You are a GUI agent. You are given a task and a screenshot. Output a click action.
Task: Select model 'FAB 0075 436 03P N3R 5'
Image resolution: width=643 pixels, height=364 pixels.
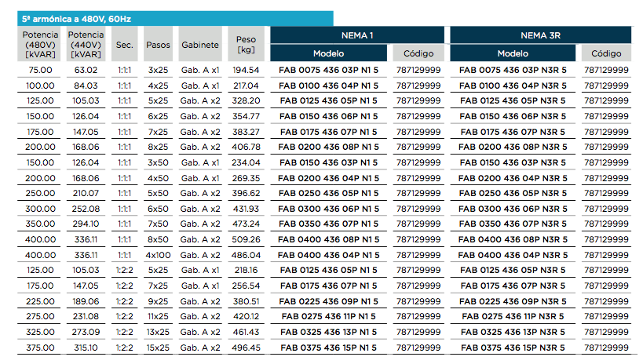[x=513, y=70]
